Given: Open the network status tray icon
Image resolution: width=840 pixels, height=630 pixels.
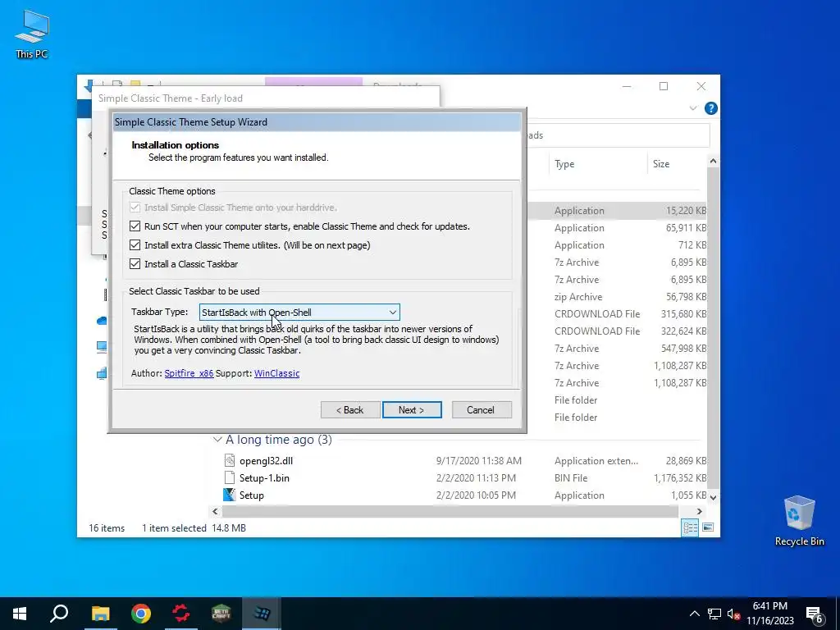Looking at the screenshot, I should (x=714, y=614).
